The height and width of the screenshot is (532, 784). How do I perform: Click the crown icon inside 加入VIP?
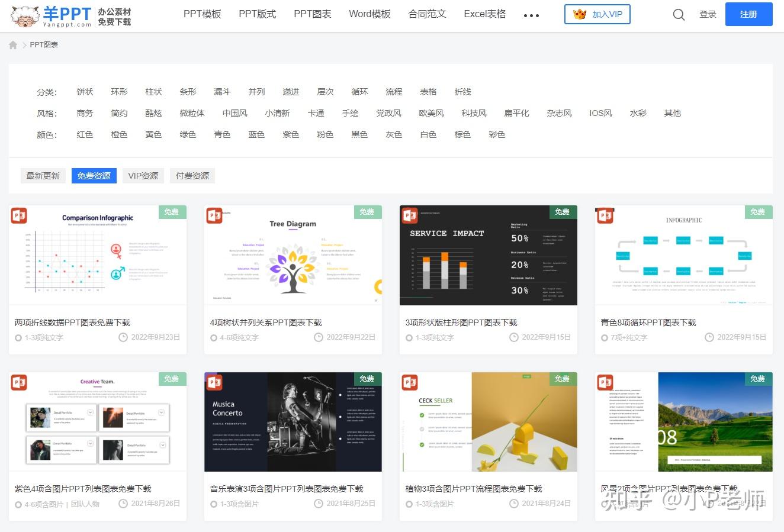[x=578, y=14]
